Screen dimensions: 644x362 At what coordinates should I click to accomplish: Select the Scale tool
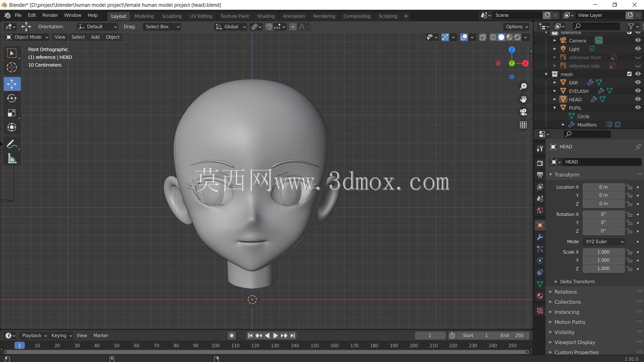coord(12,113)
